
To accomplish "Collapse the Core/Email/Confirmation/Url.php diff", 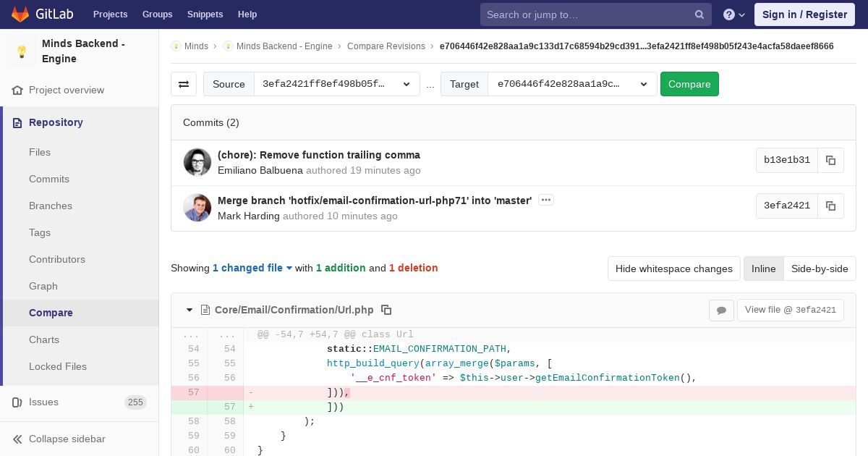I will pyautogui.click(x=190, y=310).
